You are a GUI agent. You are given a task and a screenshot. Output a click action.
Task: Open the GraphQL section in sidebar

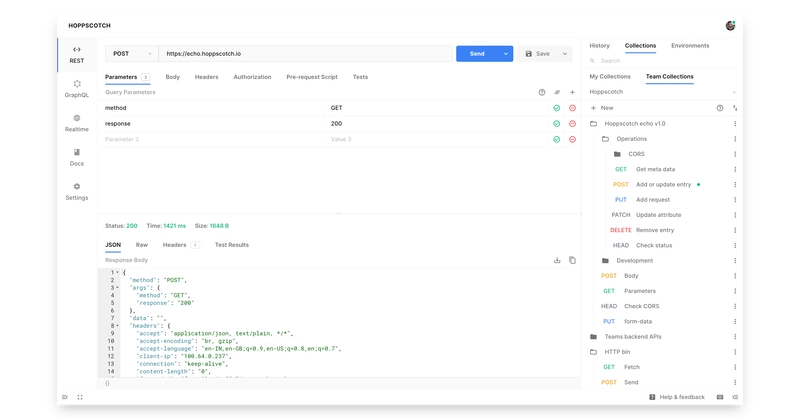click(77, 89)
